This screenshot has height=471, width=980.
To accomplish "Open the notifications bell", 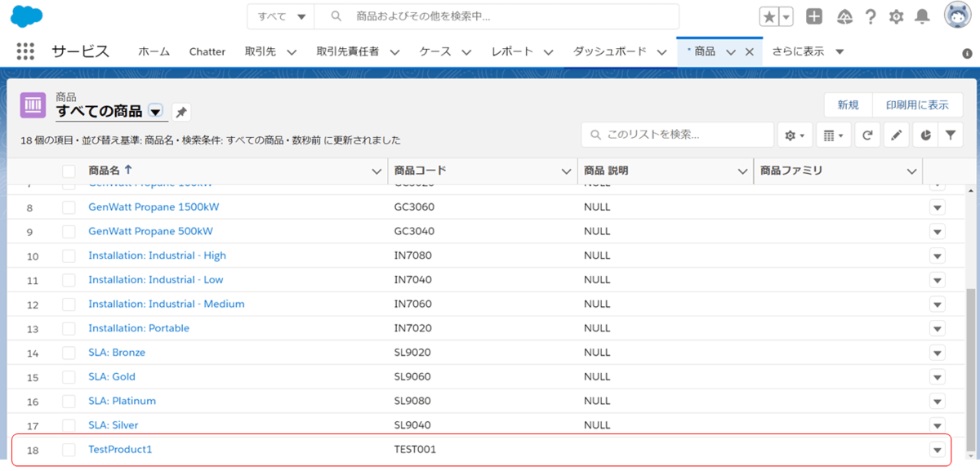I will 922,16.
